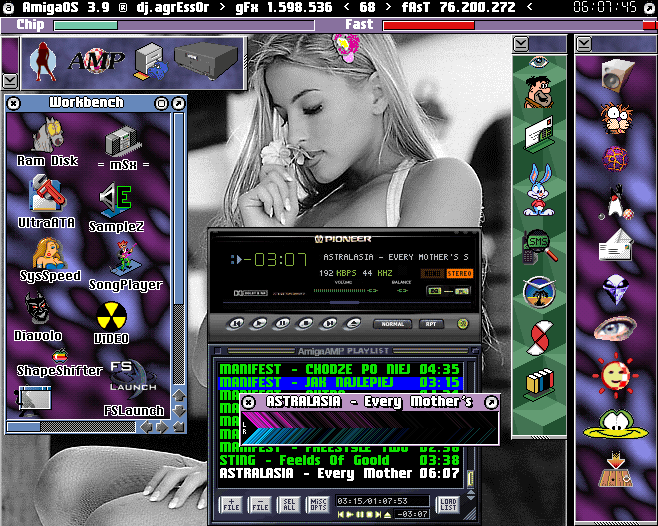Select STING - Feelds Of Goold track
Screen dimensions: 658x526
pos(340,461)
